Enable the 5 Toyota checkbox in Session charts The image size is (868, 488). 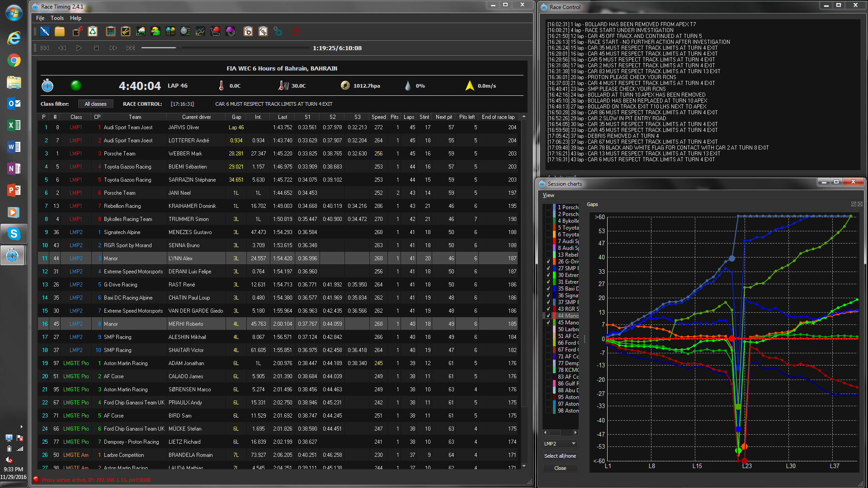tap(548, 228)
